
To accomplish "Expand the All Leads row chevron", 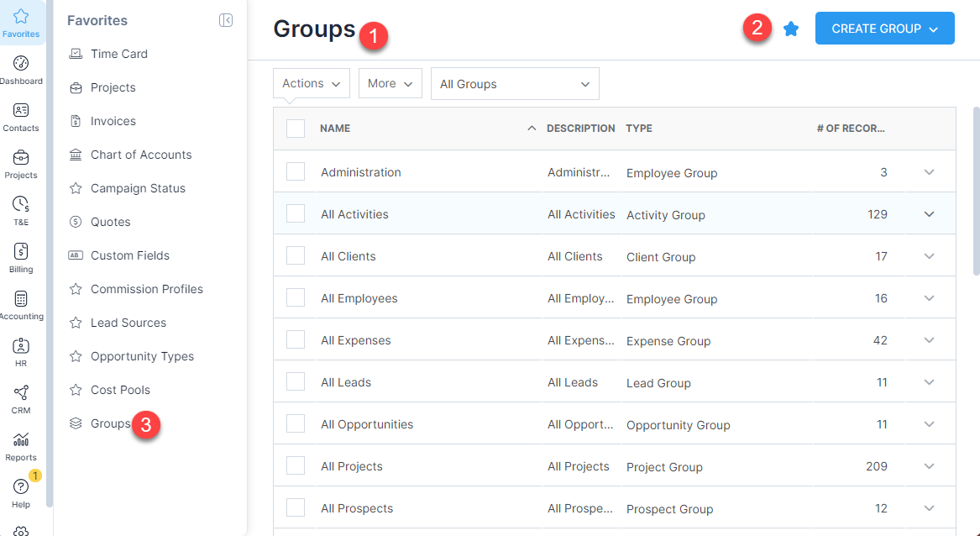I will click(x=929, y=382).
